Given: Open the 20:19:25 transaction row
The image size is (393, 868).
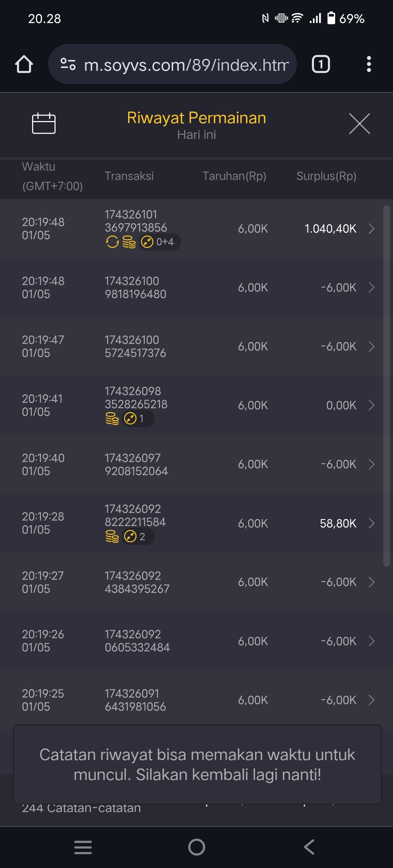Looking at the screenshot, I should click(x=196, y=700).
